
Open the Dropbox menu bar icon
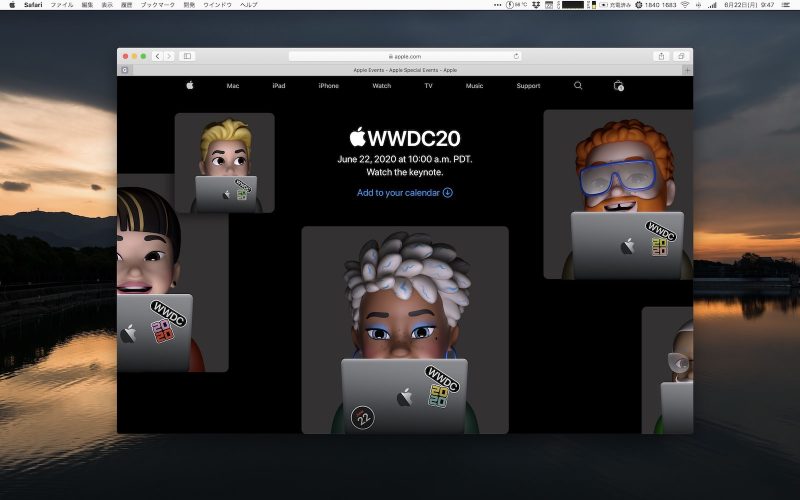coord(536,5)
